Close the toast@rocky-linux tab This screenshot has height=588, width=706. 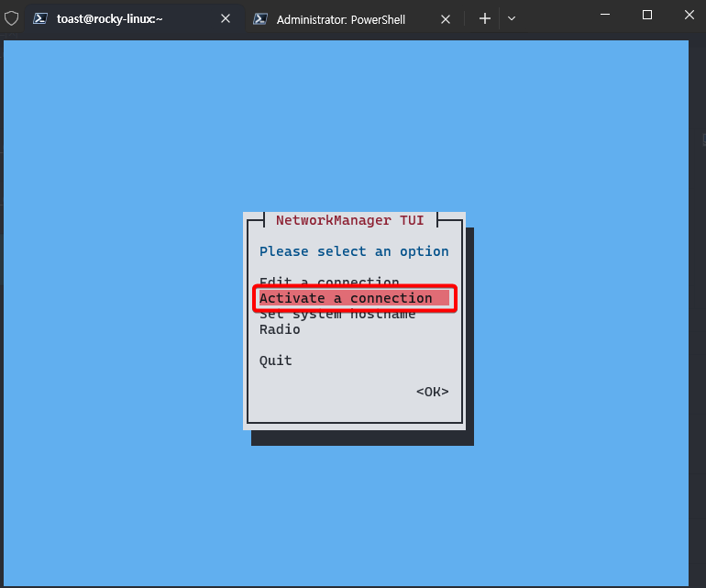[226, 18]
